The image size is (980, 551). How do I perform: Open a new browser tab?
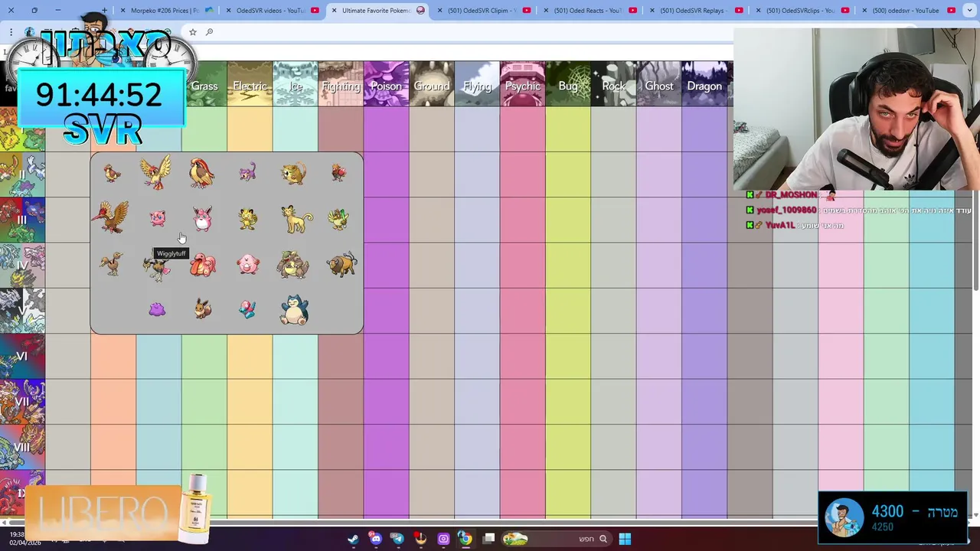pos(104,11)
